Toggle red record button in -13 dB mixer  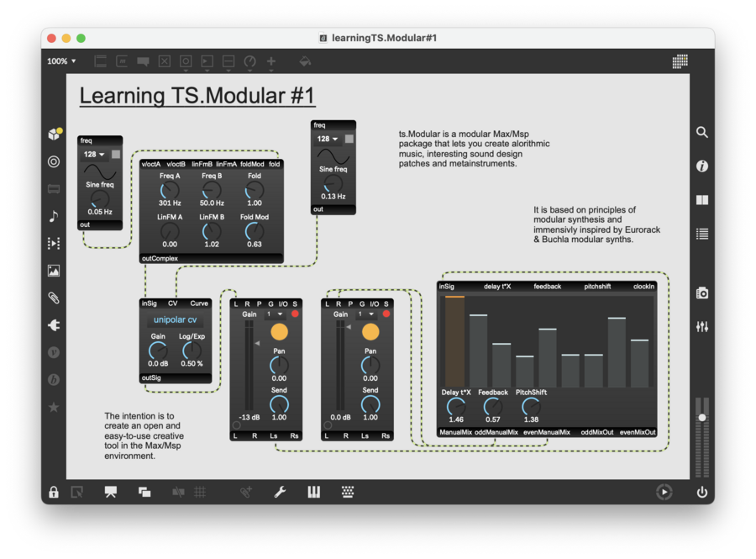[295, 314]
